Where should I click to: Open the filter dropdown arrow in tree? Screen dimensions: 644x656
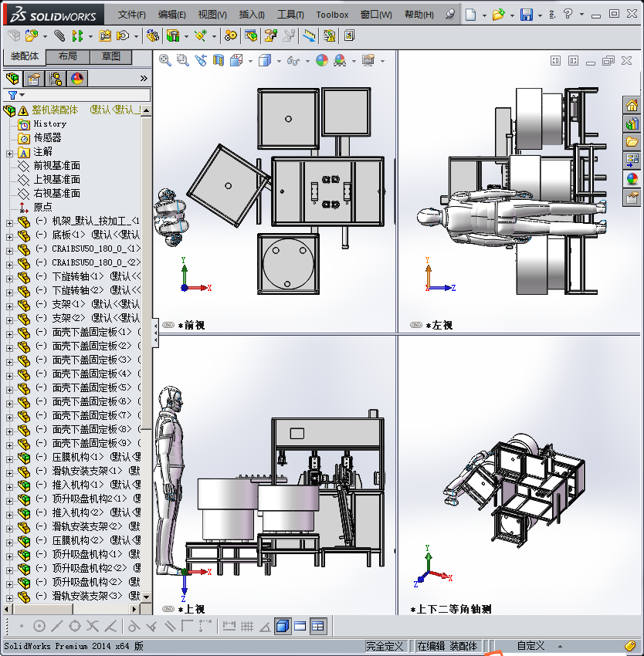pos(22,96)
